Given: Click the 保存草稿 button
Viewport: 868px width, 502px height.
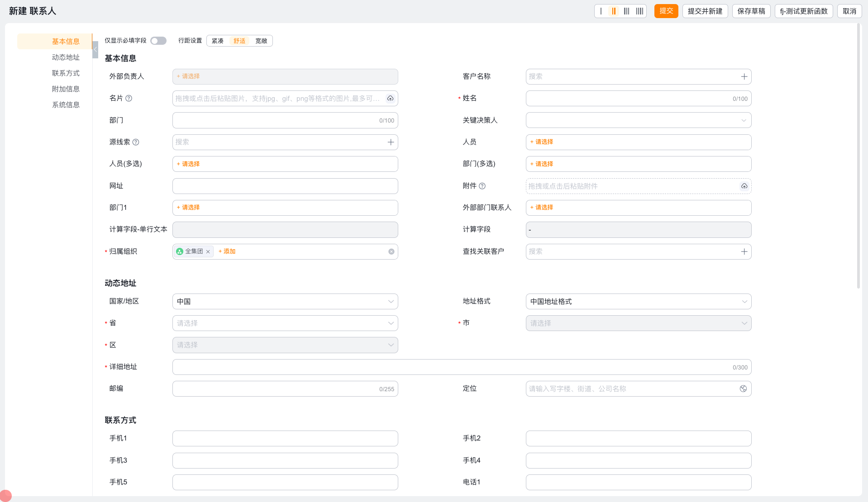Looking at the screenshot, I should (751, 11).
